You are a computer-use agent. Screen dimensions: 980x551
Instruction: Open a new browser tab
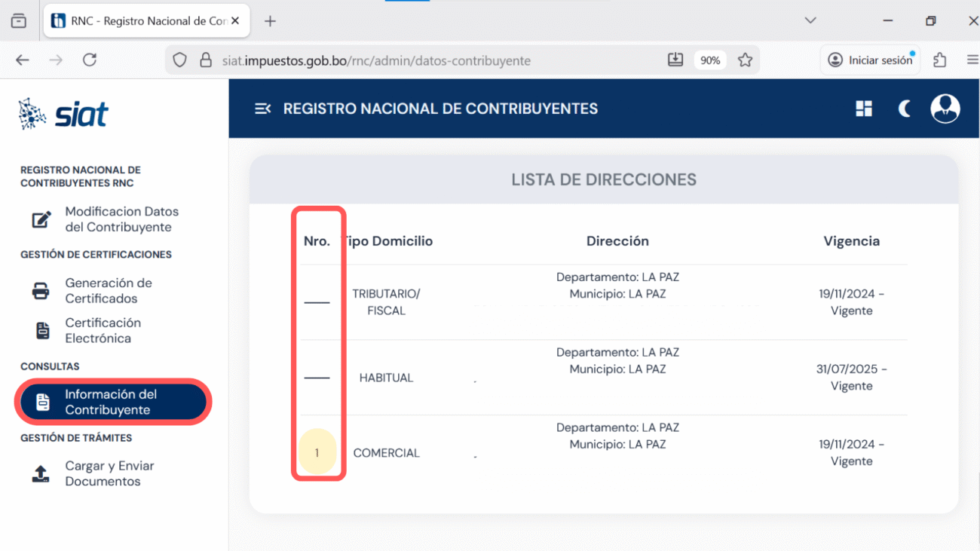(270, 21)
